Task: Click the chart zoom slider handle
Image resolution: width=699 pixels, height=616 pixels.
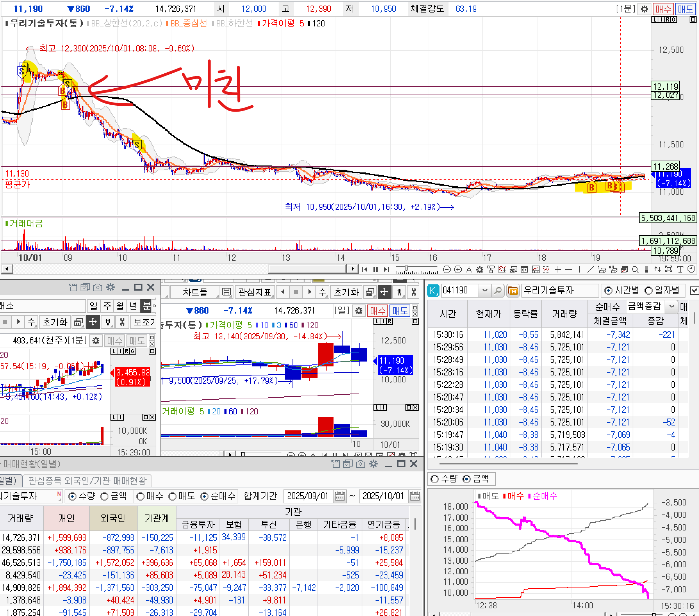Action: (x=406, y=268)
